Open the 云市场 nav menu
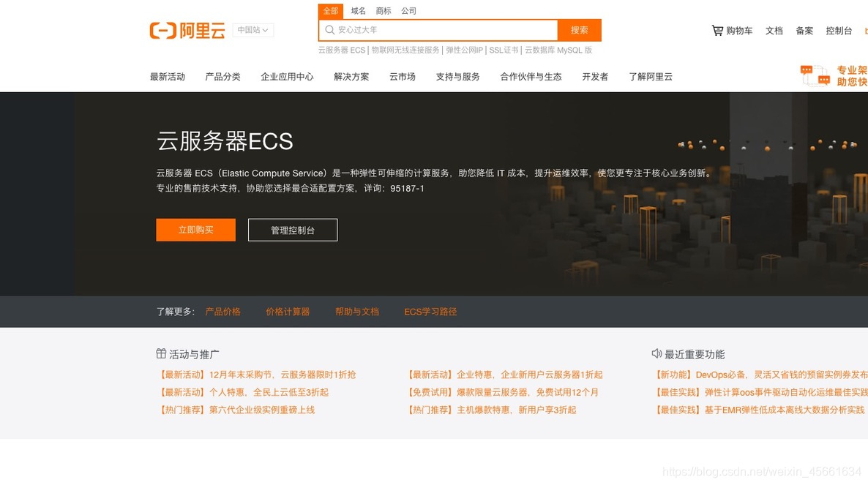Viewport: 868px width, 485px height. click(402, 77)
